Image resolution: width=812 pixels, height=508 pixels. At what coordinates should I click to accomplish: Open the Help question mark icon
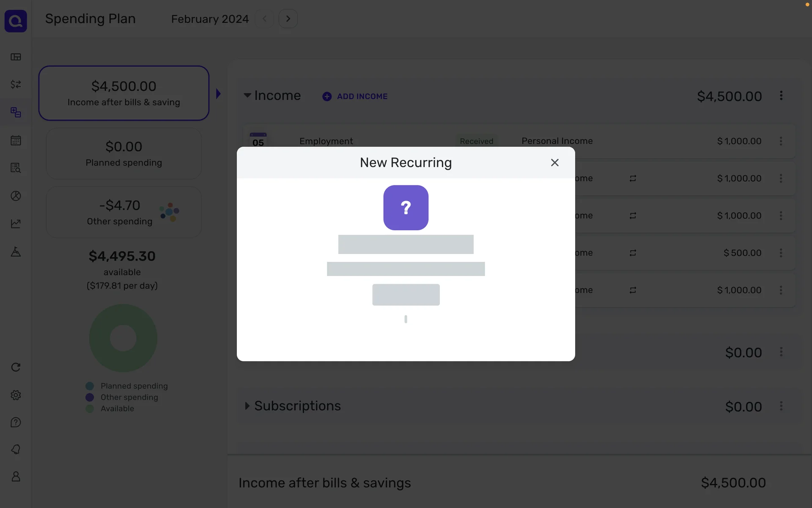16,422
